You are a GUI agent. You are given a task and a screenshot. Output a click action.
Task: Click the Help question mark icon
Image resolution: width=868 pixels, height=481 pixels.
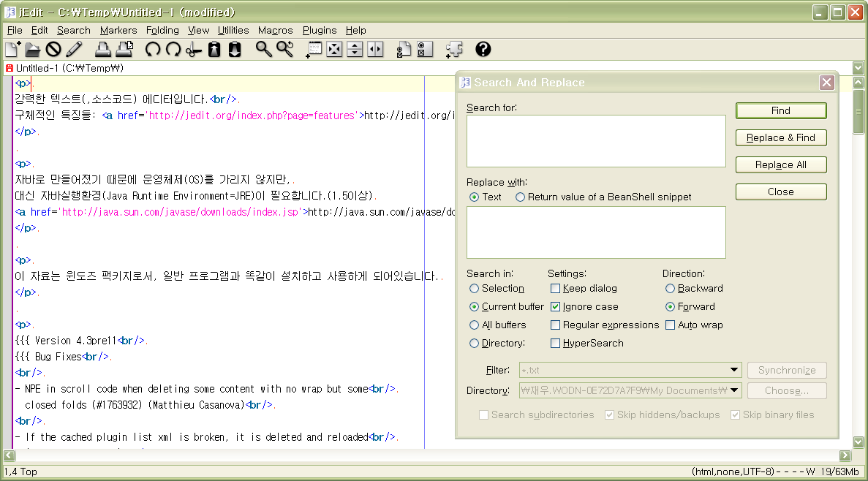[x=483, y=49]
